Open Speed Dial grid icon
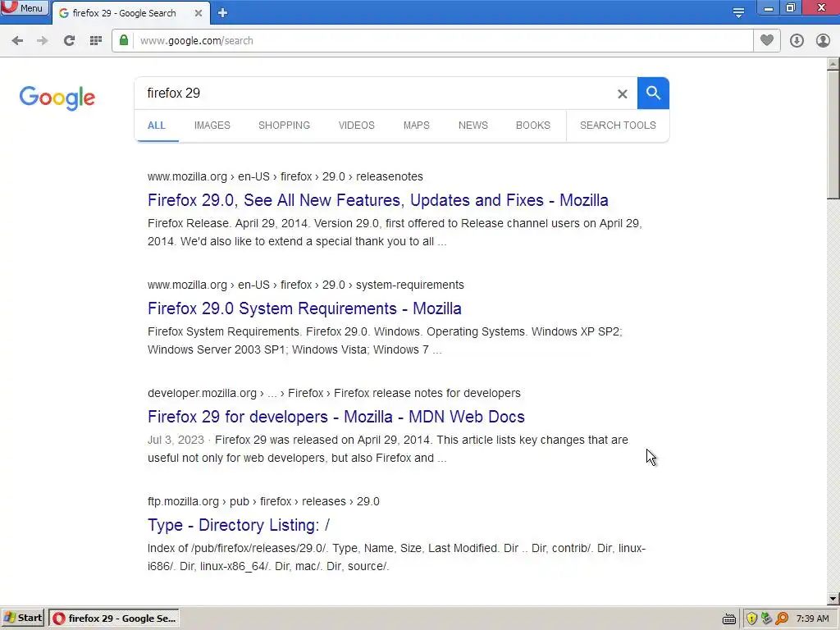Screen dimensions: 840x630 point(96,41)
